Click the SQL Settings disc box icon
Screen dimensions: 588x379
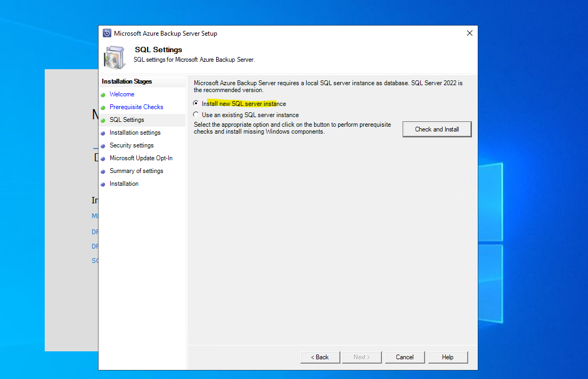tap(115, 57)
